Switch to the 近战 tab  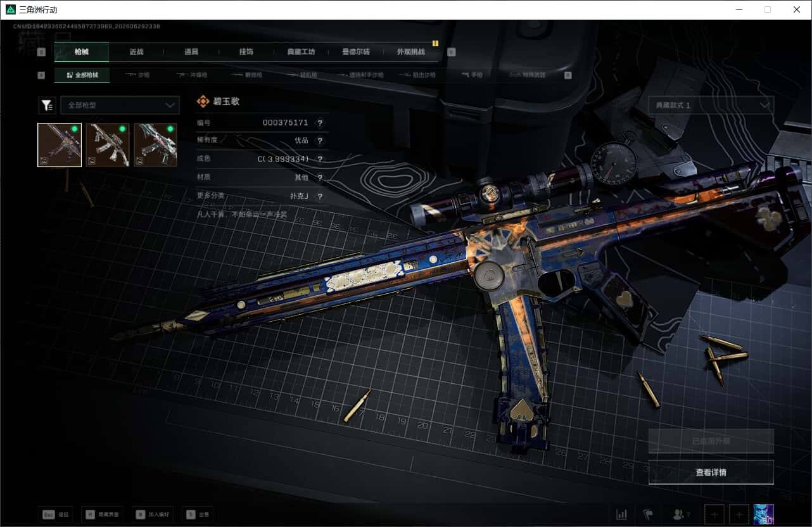click(136, 52)
